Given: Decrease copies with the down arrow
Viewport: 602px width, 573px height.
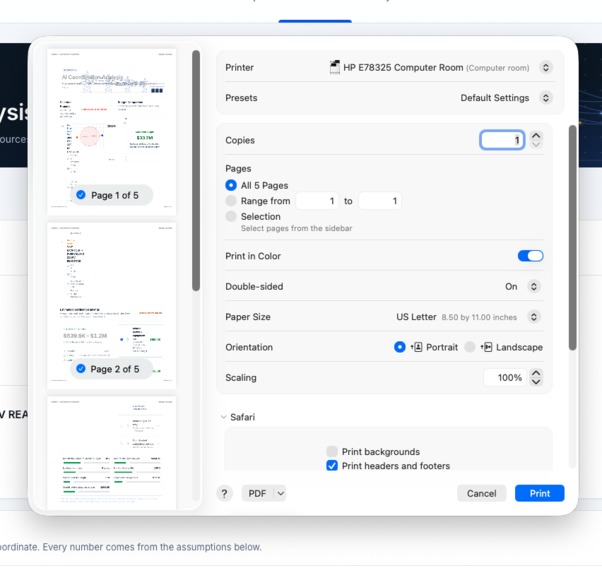Looking at the screenshot, I should pos(536,145).
